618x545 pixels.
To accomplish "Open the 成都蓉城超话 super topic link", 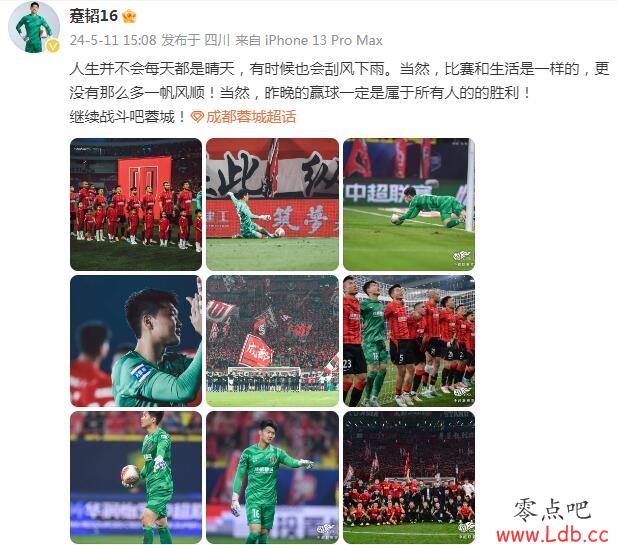I will click(x=251, y=117).
